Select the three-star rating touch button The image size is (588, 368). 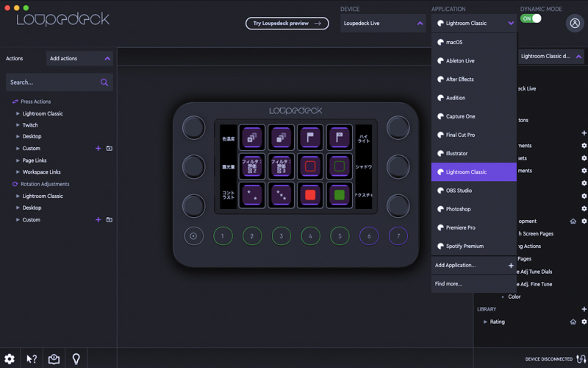tap(281, 195)
